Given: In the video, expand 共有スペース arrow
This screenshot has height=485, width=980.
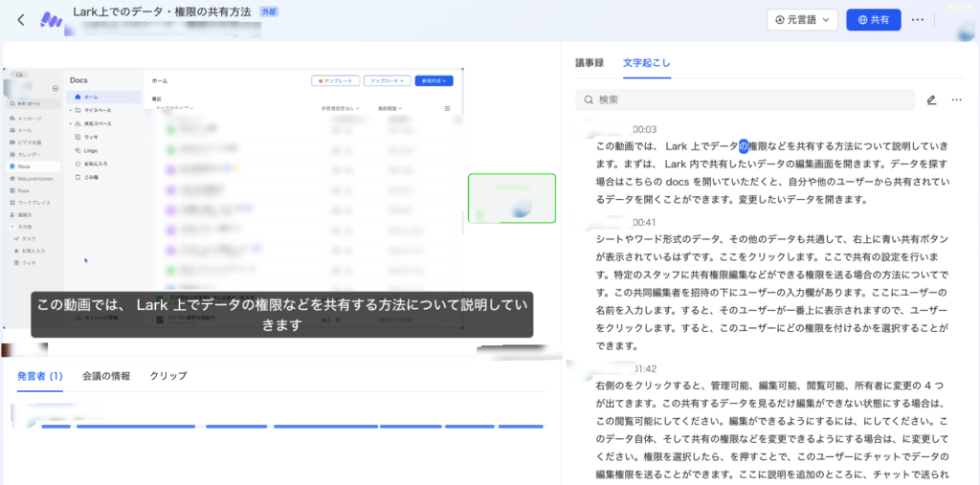Looking at the screenshot, I should coord(71,123).
